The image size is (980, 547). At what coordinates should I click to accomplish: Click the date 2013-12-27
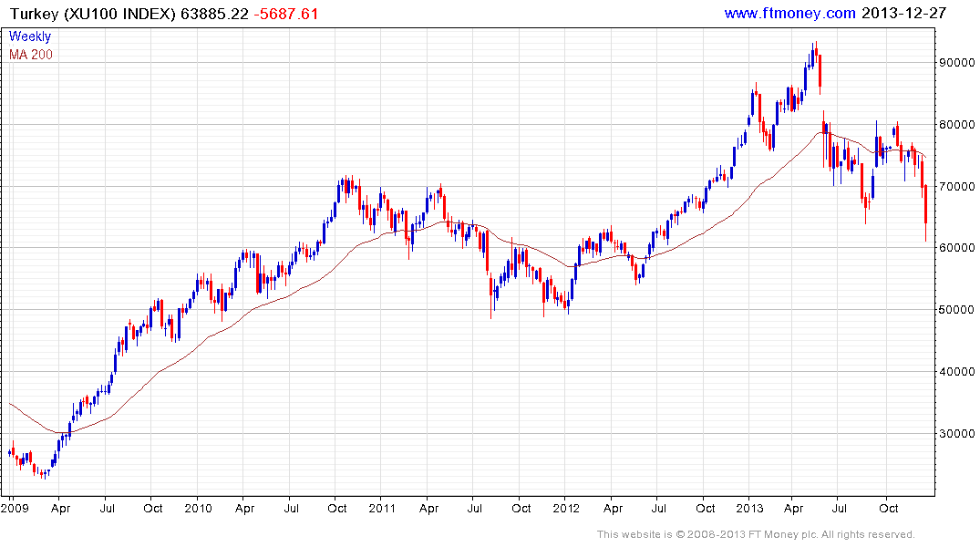click(903, 13)
